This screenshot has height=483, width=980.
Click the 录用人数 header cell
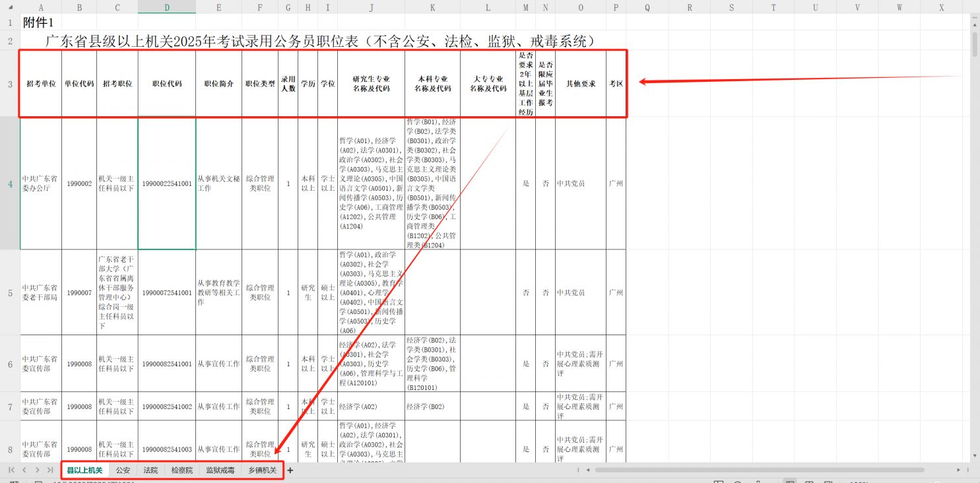click(288, 84)
